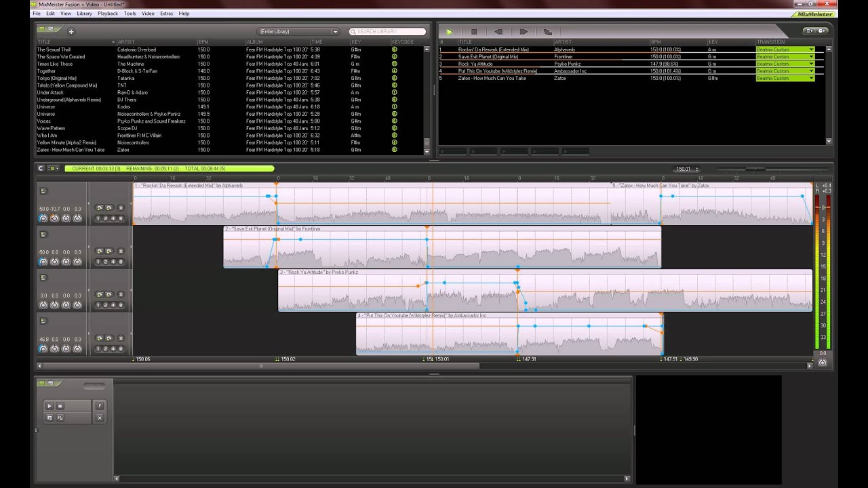
Task: Open the timeline view options menu
Action: (52, 168)
